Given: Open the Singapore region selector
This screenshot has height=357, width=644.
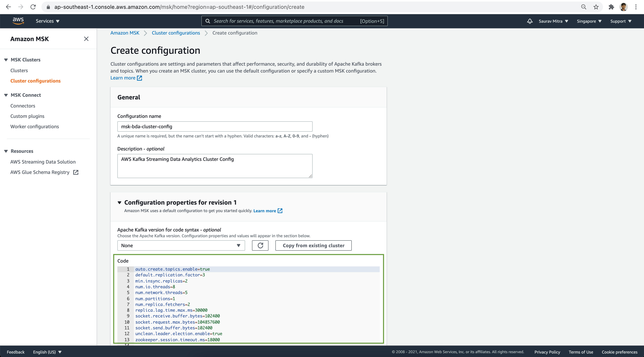Looking at the screenshot, I should [589, 21].
